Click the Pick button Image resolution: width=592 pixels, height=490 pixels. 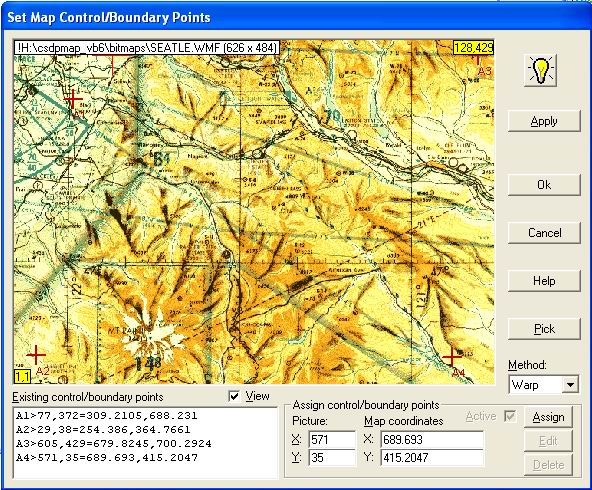click(x=544, y=329)
